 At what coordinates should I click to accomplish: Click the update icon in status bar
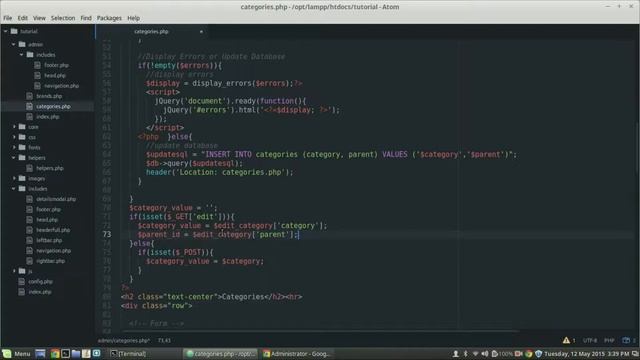(x=626, y=340)
